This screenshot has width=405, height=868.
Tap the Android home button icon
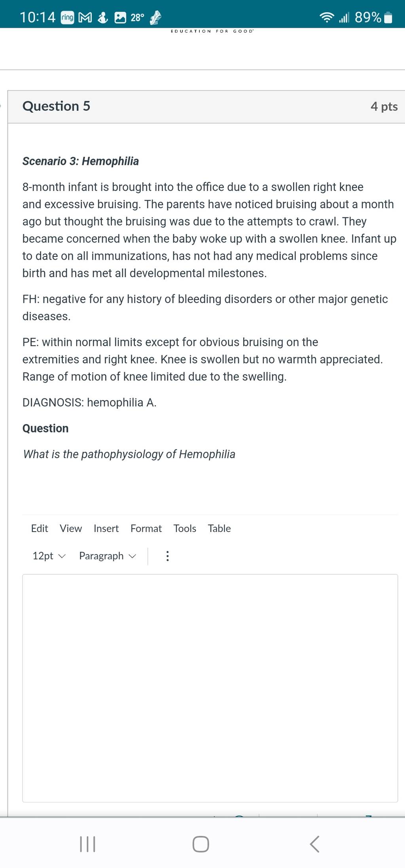click(201, 844)
